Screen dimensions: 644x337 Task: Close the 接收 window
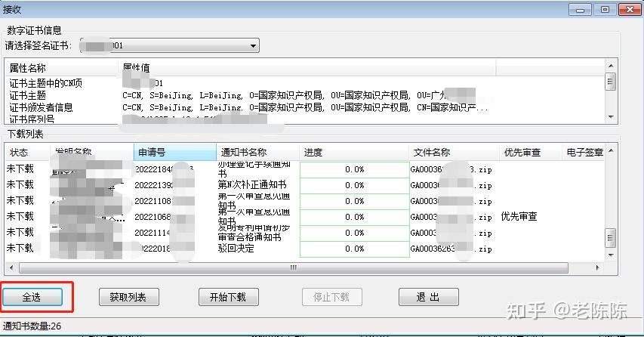(x=629, y=10)
